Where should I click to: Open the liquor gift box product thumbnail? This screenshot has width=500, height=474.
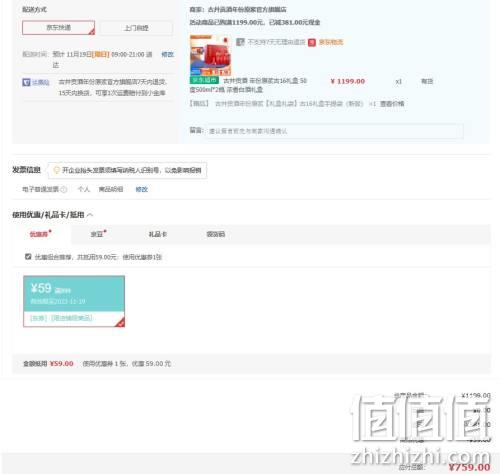(211, 55)
